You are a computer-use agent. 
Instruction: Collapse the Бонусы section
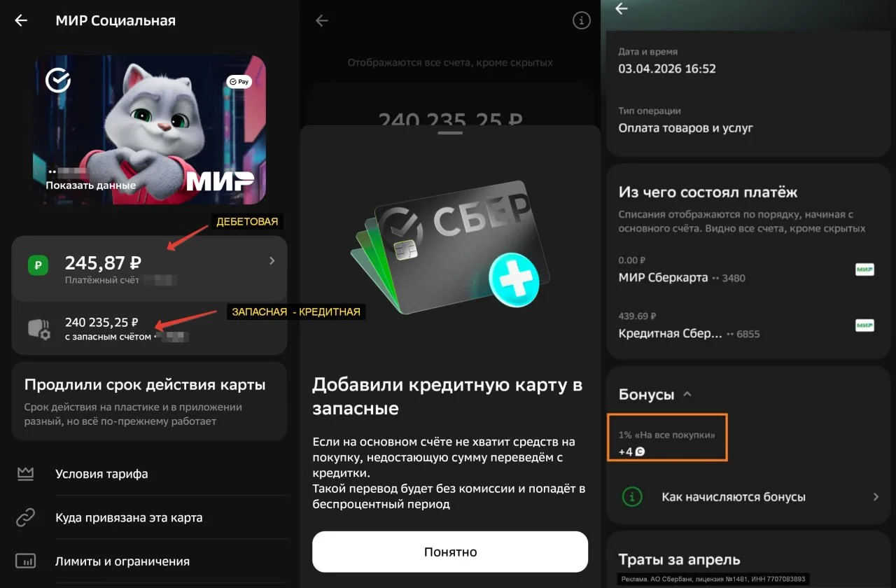(x=687, y=394)
